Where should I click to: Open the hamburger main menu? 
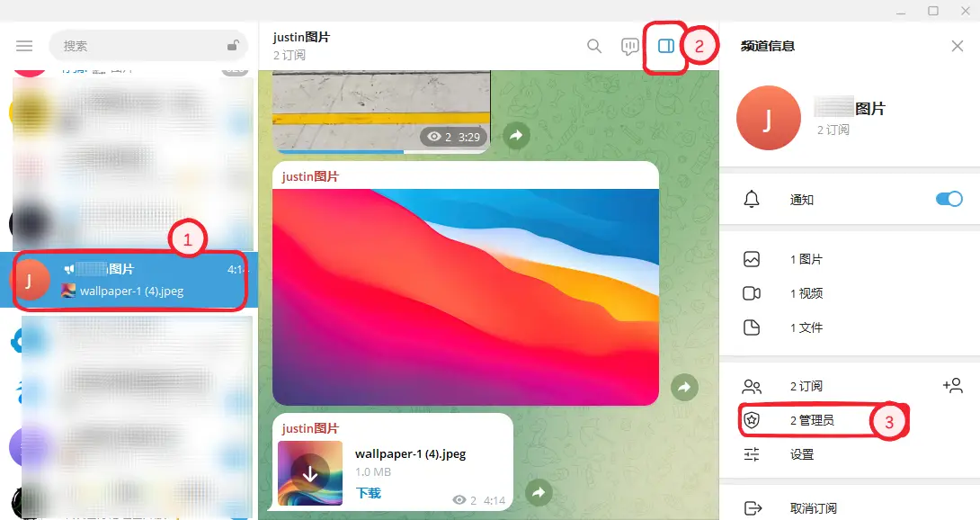24,46
